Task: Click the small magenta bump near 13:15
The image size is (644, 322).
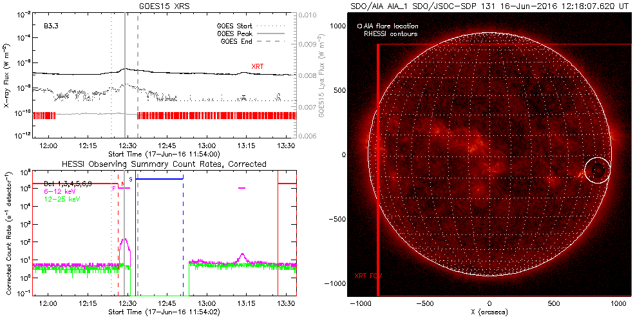Action: click(242, 255)
